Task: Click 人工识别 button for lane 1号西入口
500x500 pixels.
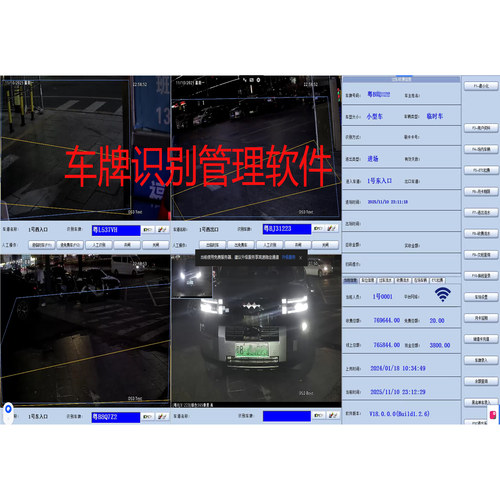Action: click(x=99, y=245)
